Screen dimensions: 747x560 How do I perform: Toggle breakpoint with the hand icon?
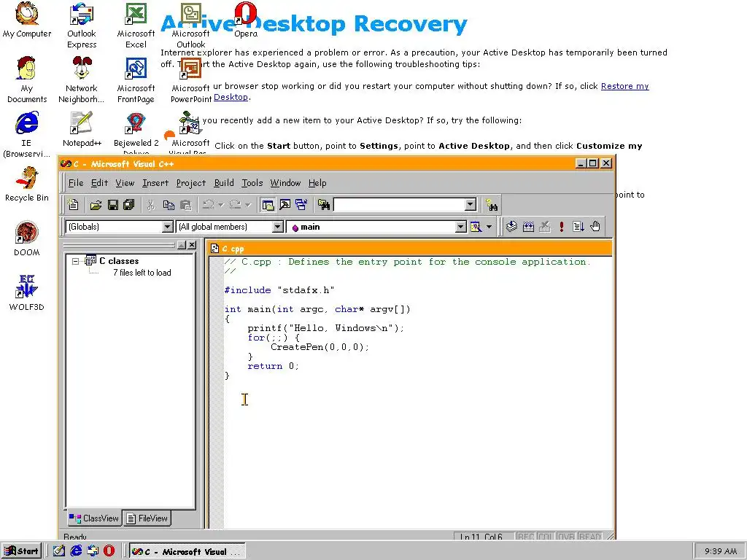[595, 227]
